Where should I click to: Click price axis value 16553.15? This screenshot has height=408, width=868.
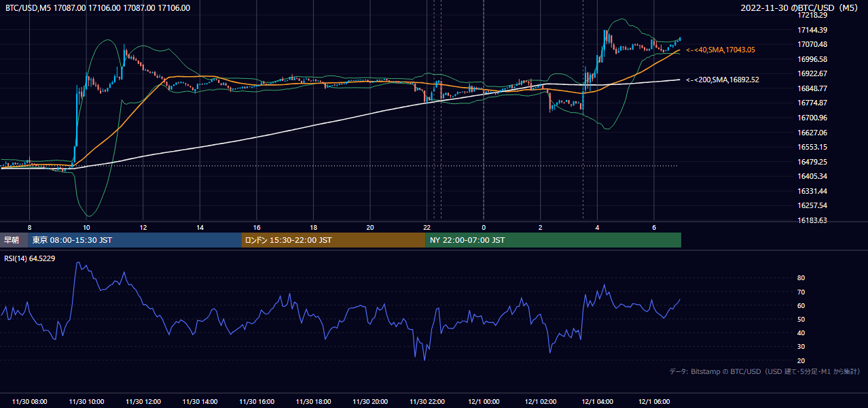[812, 147]
